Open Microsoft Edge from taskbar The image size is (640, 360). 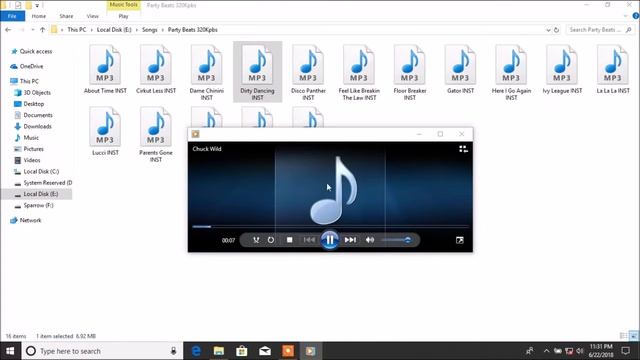[x=196, y=351]
